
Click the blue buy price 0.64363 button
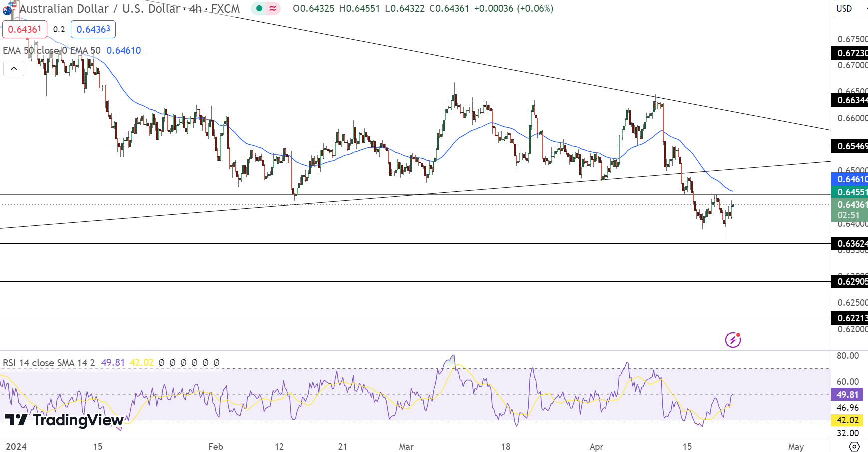pos(93,29)
